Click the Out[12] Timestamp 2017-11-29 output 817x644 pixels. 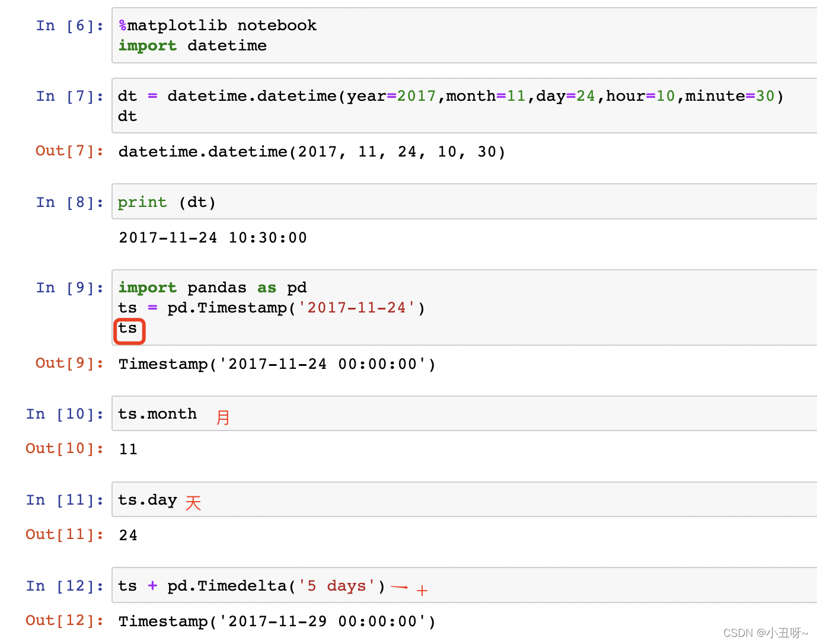point(277,621)
